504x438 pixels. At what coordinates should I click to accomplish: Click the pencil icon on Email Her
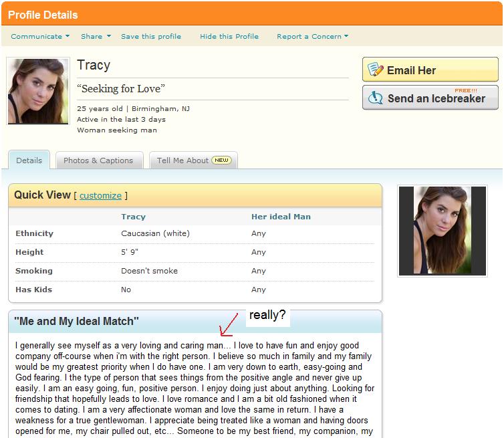pos(376,70)
